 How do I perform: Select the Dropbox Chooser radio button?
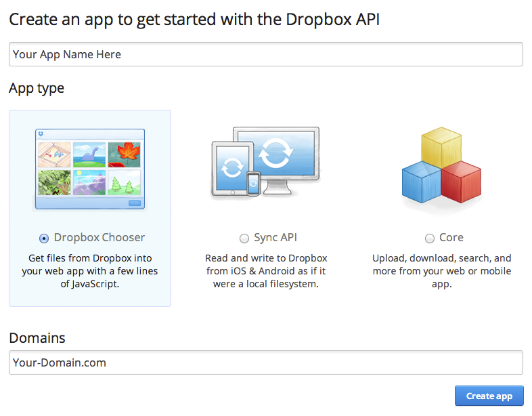[44, 238]
